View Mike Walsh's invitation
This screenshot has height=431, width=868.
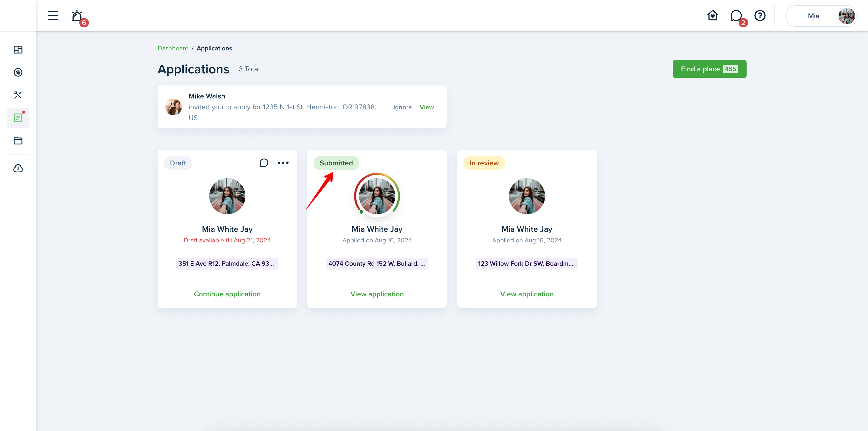[x=427, y=107]
